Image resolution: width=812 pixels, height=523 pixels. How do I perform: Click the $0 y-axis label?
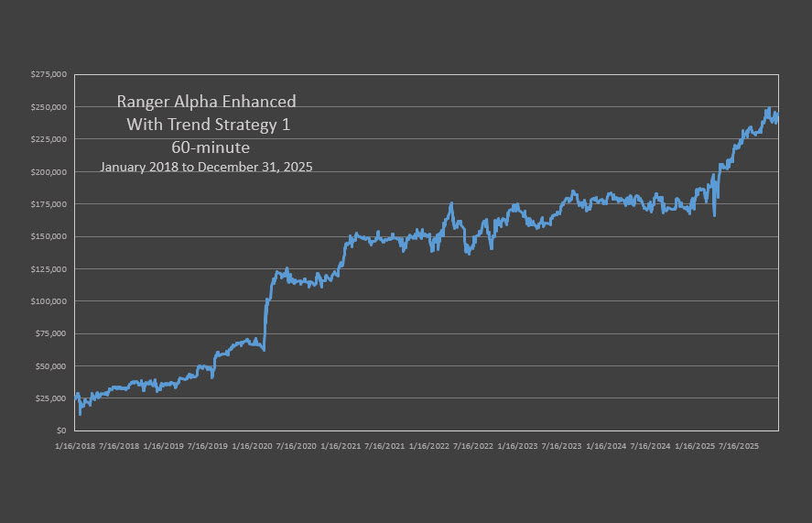62,430
